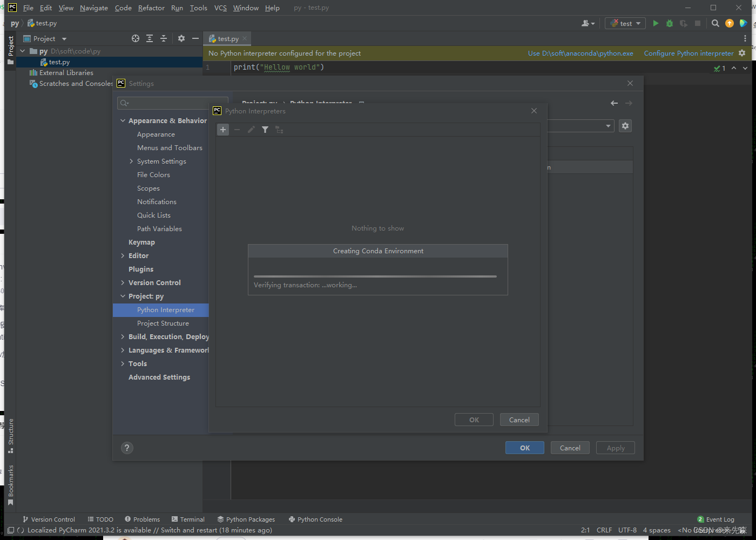
Task: Open the Navigate menu
Action: (94, 8)
